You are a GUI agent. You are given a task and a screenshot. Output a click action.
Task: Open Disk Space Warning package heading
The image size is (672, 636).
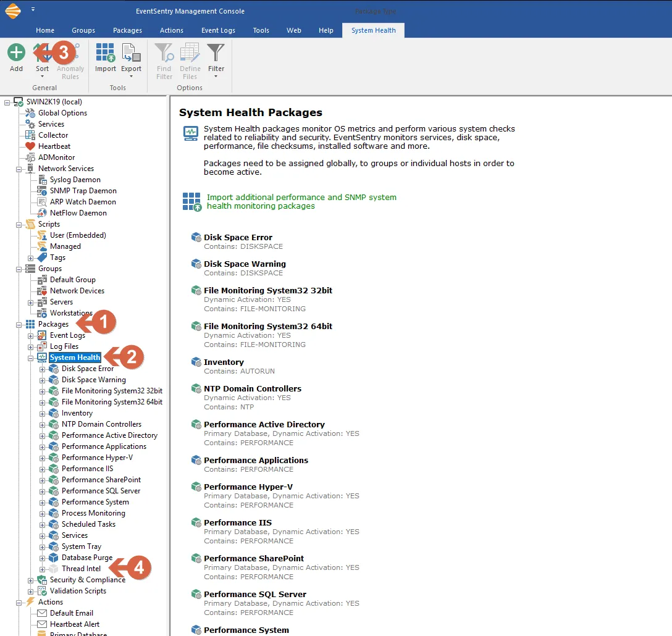[x=245, y=264]
